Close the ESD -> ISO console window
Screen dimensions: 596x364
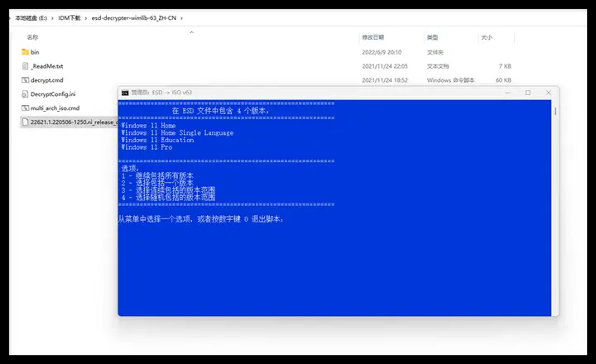[x=548, y=93]
